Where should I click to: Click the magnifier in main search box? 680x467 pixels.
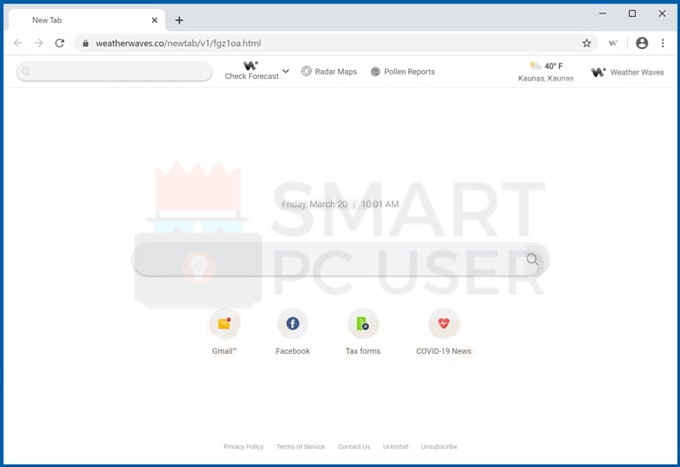pyautogui.click(x=532, y=259)
